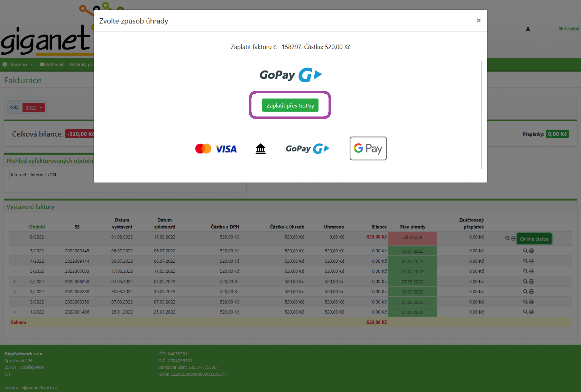View details of invoice 2022009145
The image size is (581, 392).
pyautogui.click(x=525, y=251)
